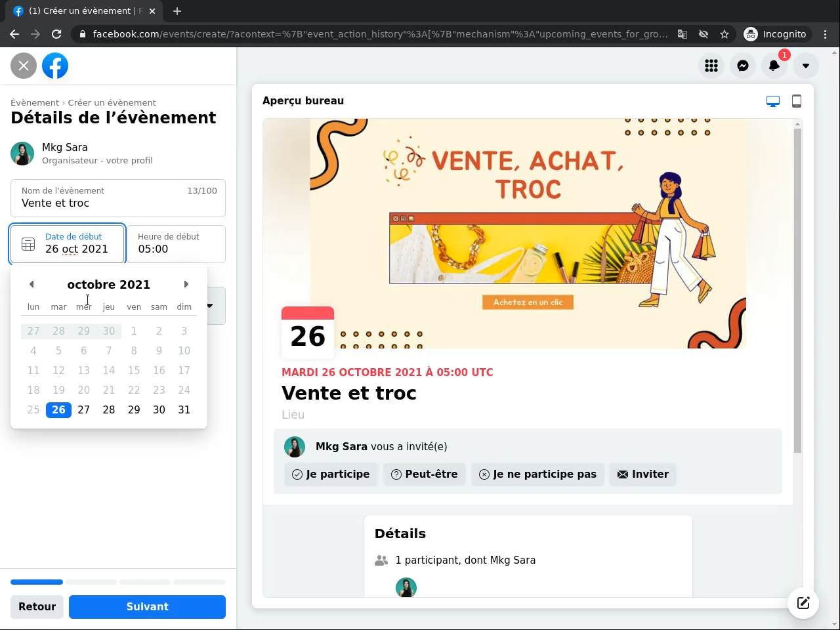Click the Suivant button
Screen dimensions: 840x630
pos(147,607)
